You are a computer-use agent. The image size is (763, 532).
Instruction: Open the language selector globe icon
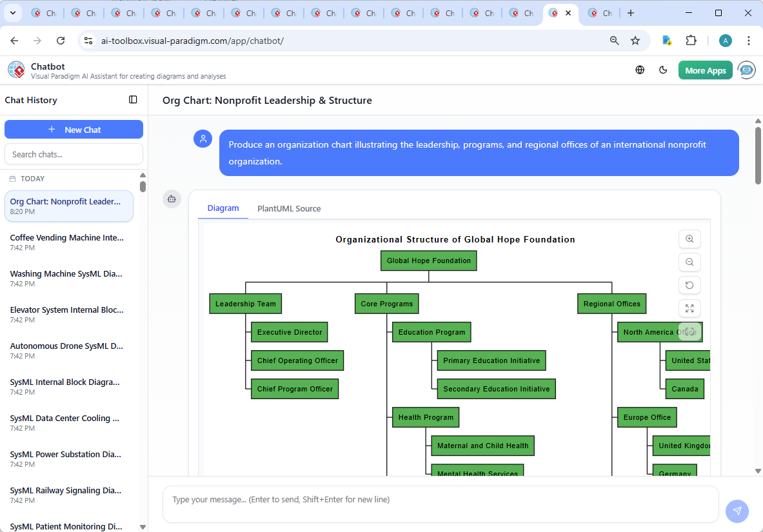(640, 70)
